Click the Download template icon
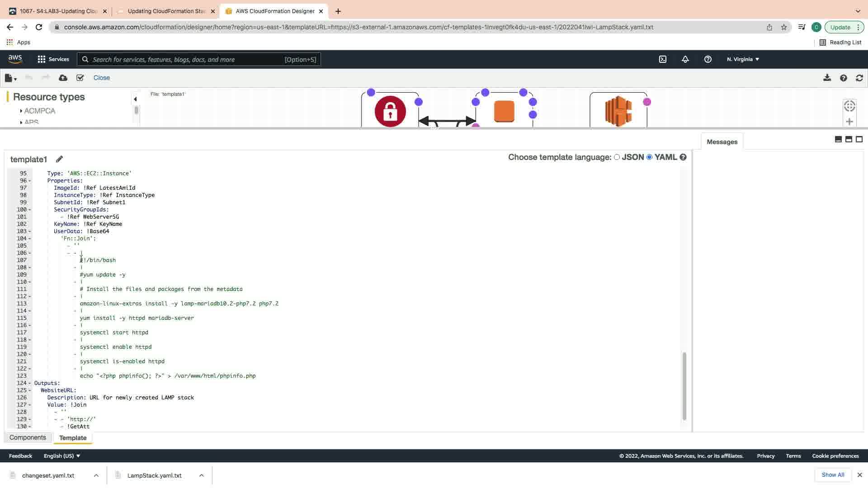Viewport: 868px width, 488px height. click(x=827, y=78)
